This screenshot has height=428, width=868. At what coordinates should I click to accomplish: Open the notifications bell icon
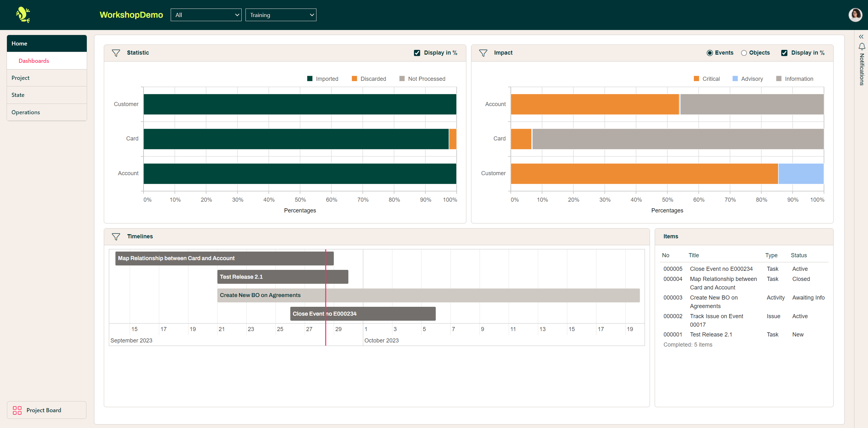pos(862,46)
